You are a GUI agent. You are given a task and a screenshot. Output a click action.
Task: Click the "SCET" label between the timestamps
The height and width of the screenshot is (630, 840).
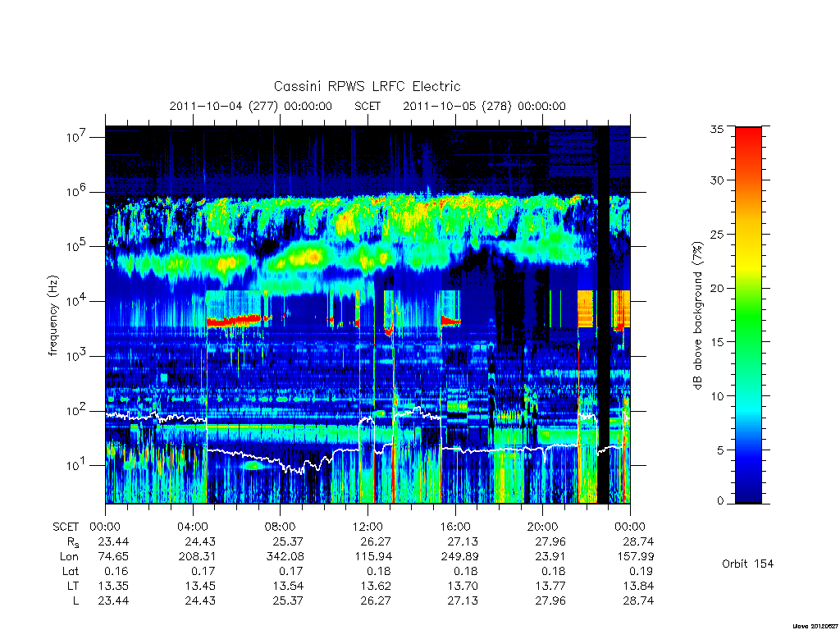pyautogui.click(x=367, y=106)
